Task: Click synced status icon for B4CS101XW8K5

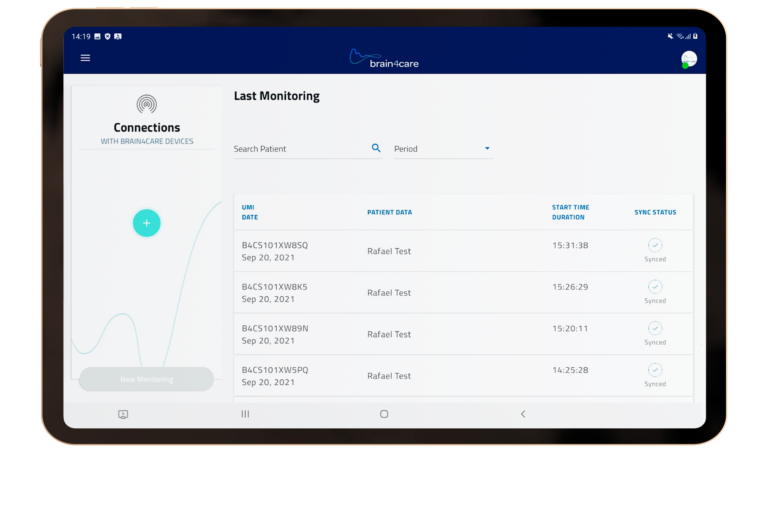Action: pyautogui.click(x=655, y=287)
